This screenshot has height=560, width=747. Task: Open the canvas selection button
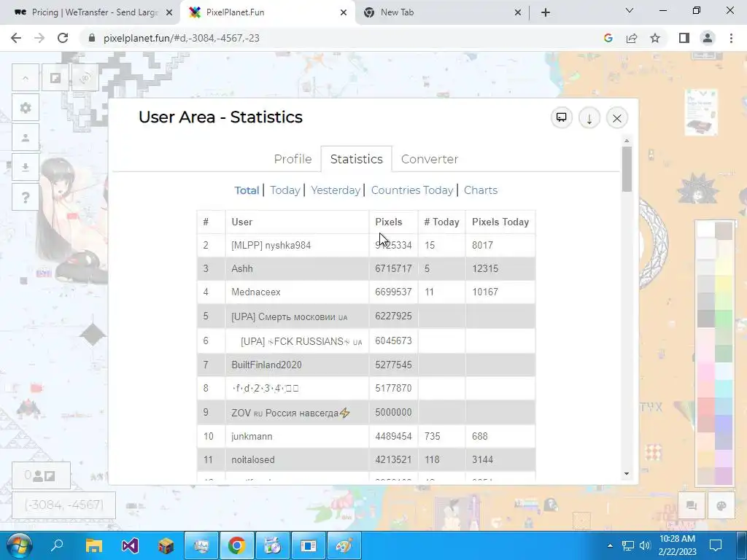point(55,77)
